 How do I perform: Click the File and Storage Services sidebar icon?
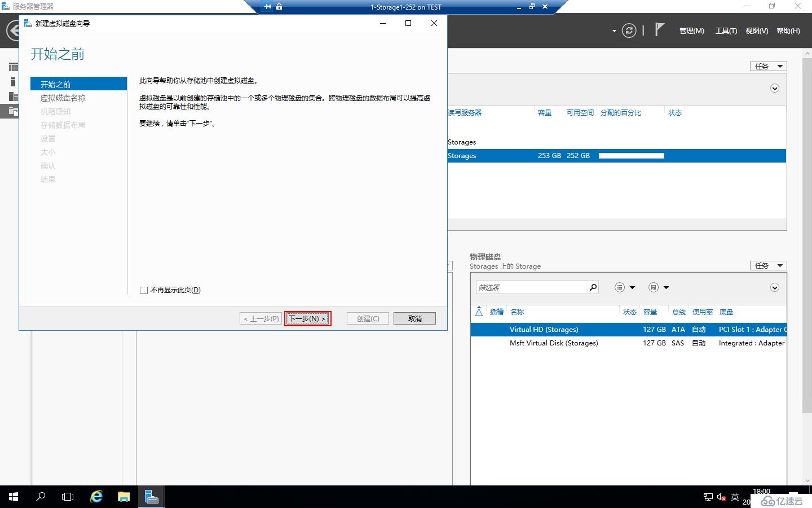(x=14, y=111)
